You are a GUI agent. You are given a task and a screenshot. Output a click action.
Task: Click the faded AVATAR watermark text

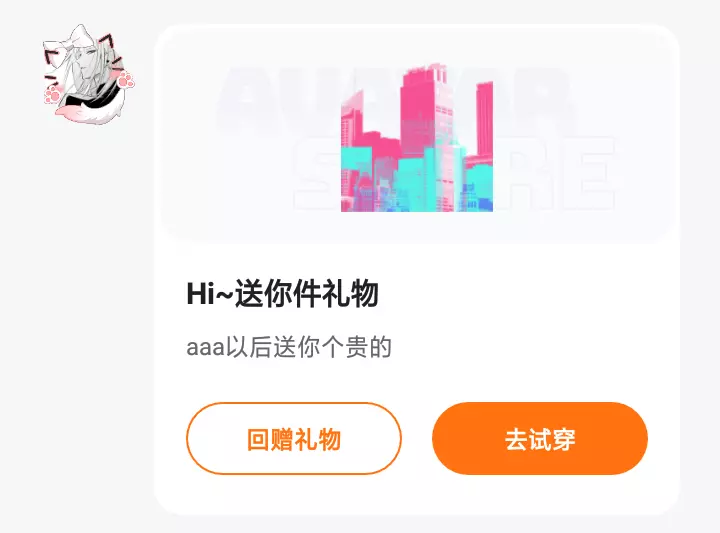(x=395, y=92)
